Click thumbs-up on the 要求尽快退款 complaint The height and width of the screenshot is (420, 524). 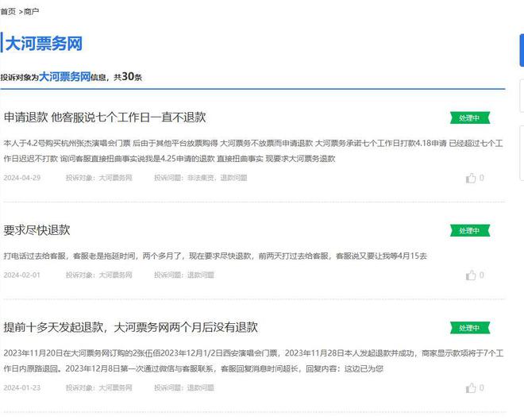point(472,276)
